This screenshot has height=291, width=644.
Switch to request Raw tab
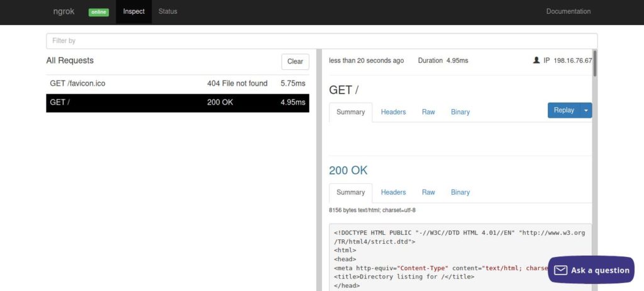[x=428, y=112]
